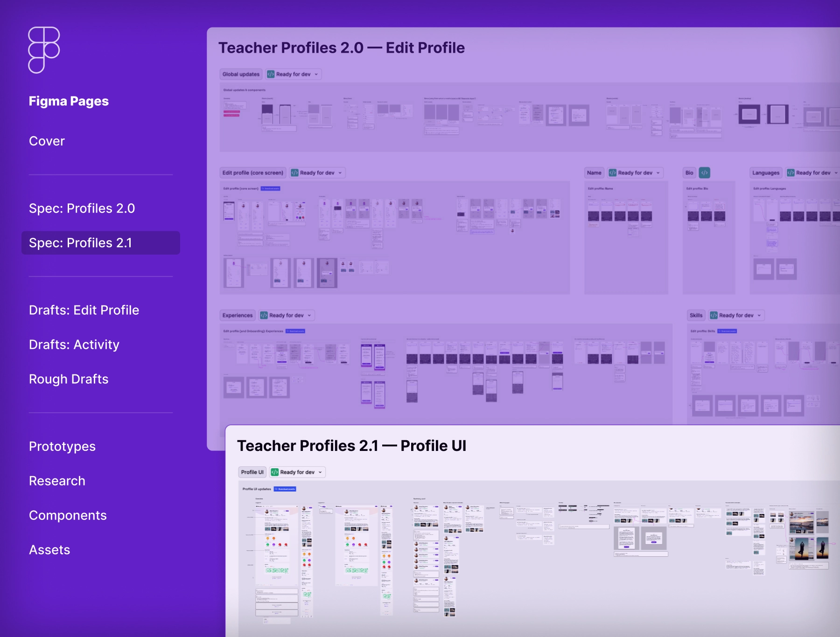Screen dimensions: 840x637
Task: Click green code icon beside Profile UI
Action: coord(275,472)
